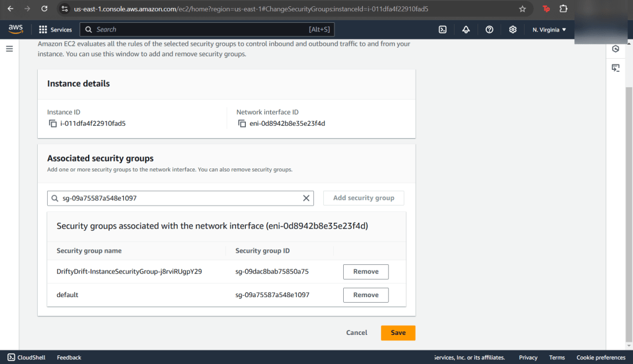Open the notifications bell icon
The width and height of the screenshot is (633, 364).
(x=466, y=30)
